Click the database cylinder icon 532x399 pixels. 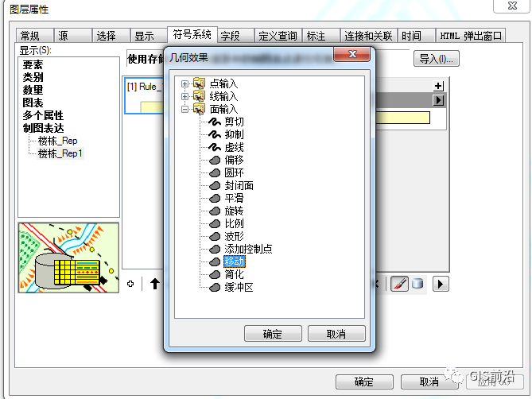point(417,284)
